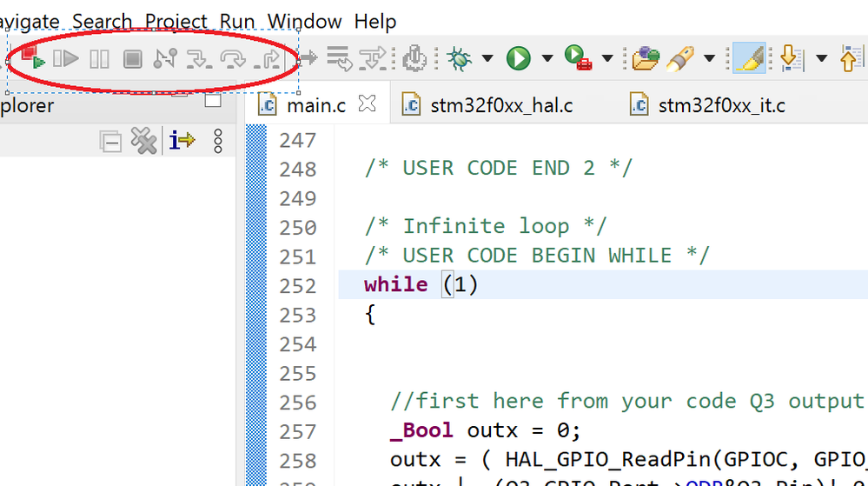868x486 pixels.
Task: Click the Previous Annotation up arrow icon
Action: click(x=852, y=58)
